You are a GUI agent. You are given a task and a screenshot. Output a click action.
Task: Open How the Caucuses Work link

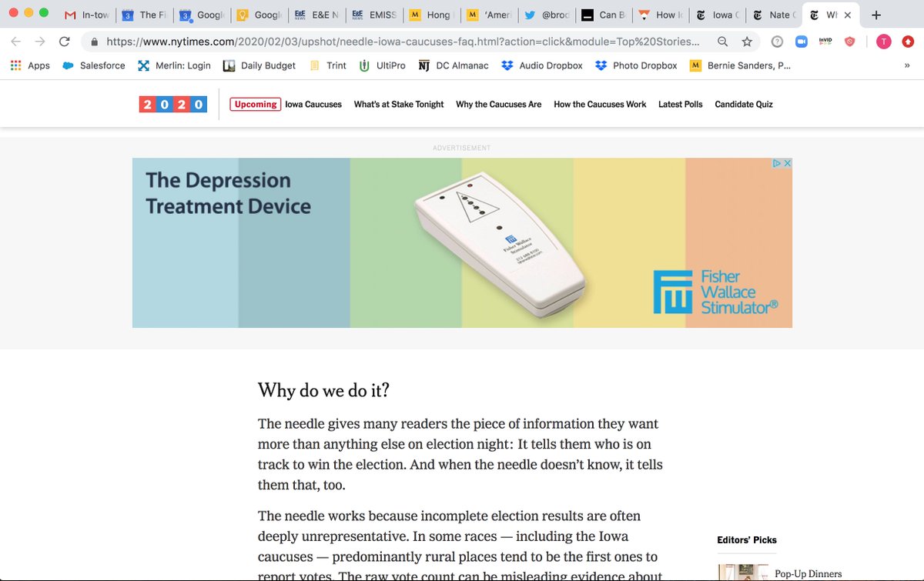pyautogui.click(x=600, y=105)
